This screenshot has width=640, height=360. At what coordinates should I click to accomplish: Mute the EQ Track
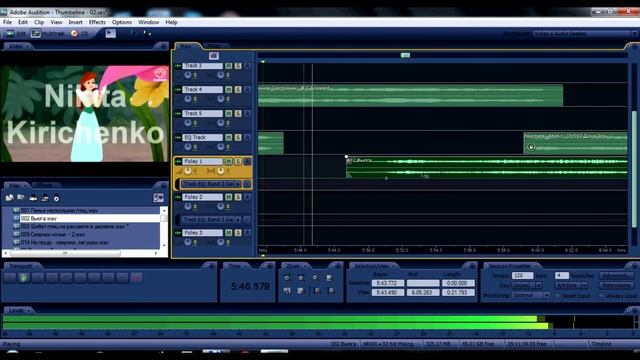[x=229, y=138]
